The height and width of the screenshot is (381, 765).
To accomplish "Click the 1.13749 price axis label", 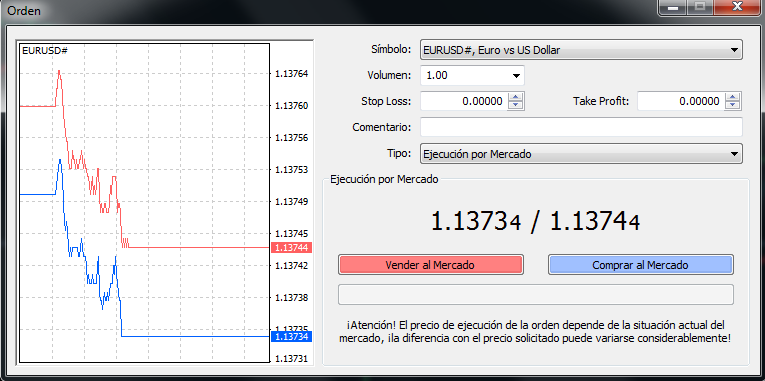I will click(x=291, y=201).
